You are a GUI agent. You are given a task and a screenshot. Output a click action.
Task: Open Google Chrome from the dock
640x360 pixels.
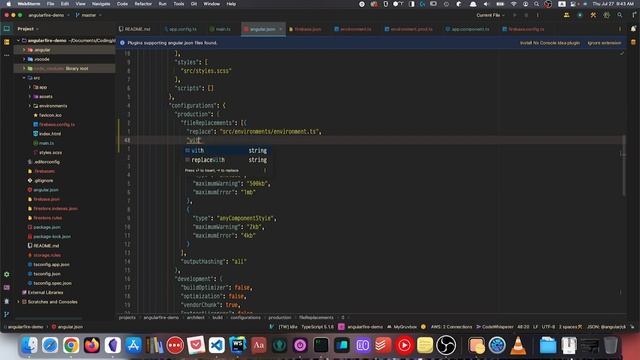pos(71,345)
